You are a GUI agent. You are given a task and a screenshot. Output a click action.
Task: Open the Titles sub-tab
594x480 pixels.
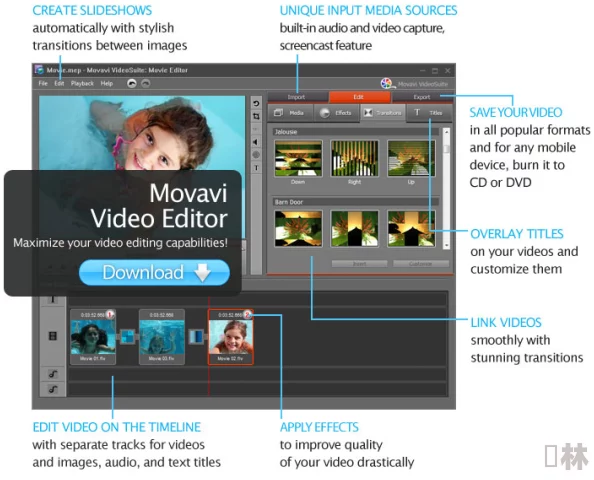pos(429,113)
